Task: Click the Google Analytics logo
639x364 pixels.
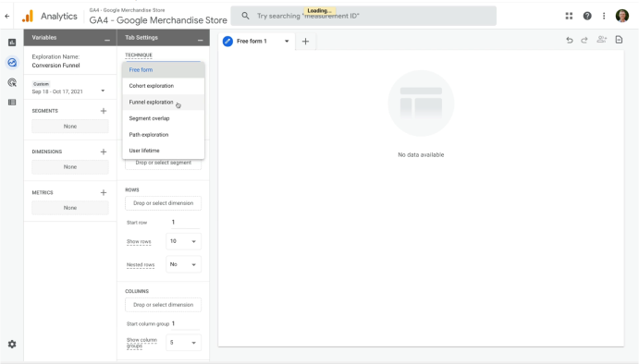Action: [x=28, y=17]
